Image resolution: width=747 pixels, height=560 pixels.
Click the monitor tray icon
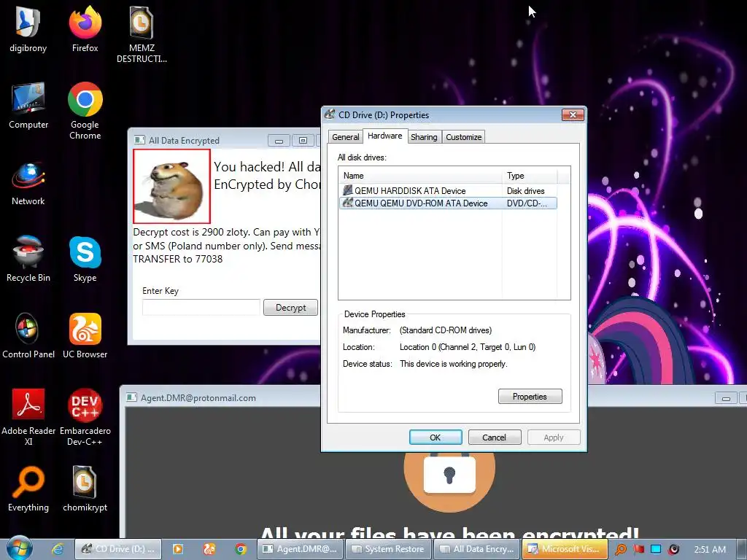coord(656,549)
